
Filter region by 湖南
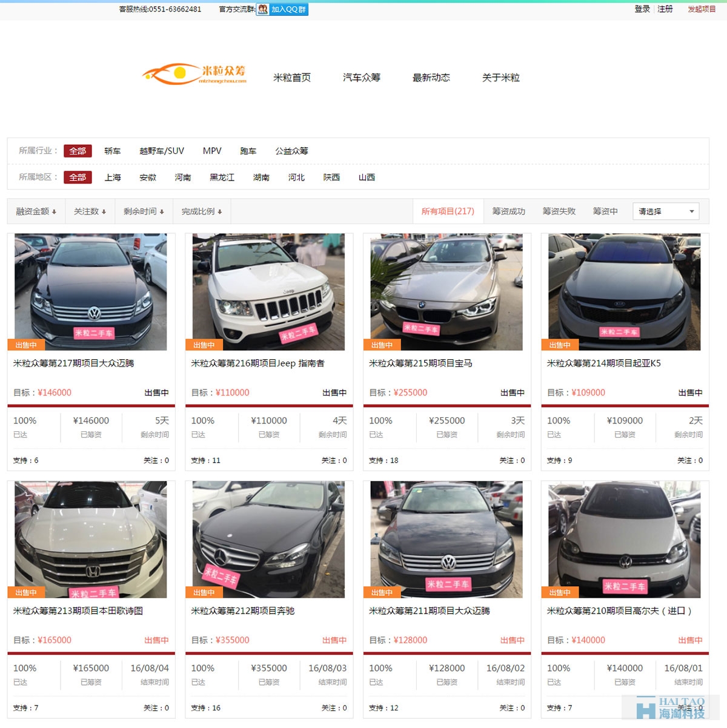[262, 177]
